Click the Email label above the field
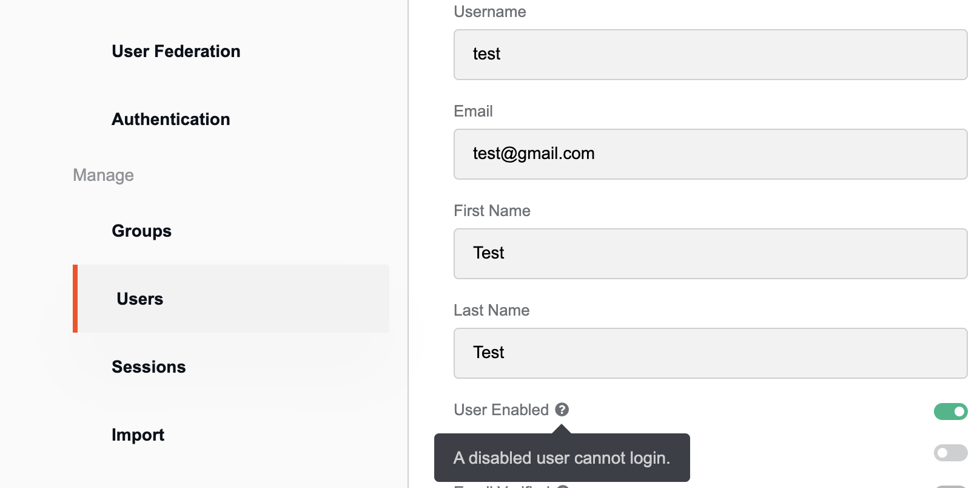The image size is (980, 488). [x=473, y=111]
